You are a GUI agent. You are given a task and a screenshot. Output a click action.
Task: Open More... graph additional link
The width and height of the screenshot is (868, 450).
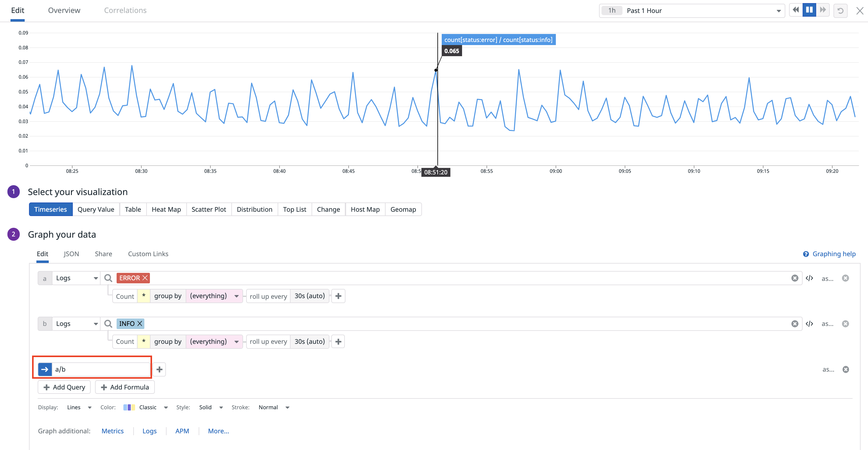point(218,431)
